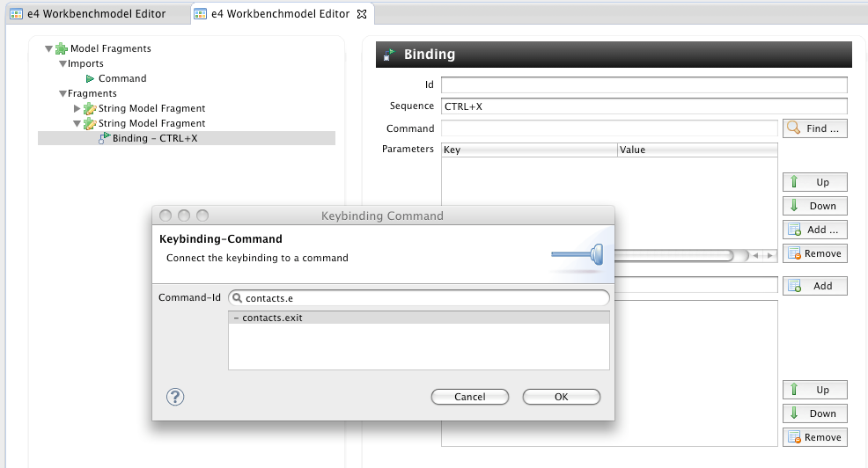Screen dimensions: 868x468
Task: Collapse the second String Model Fragment
Action: [x=77, y=123]
